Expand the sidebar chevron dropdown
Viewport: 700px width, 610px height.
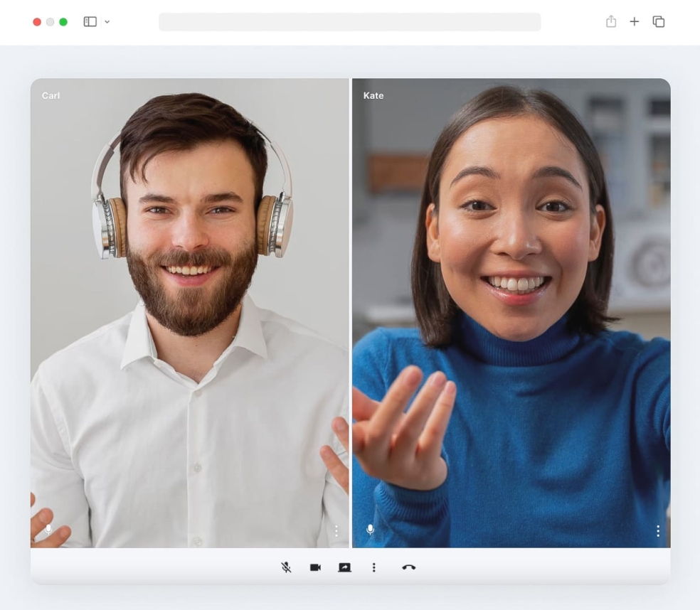(x=107, y=21)
